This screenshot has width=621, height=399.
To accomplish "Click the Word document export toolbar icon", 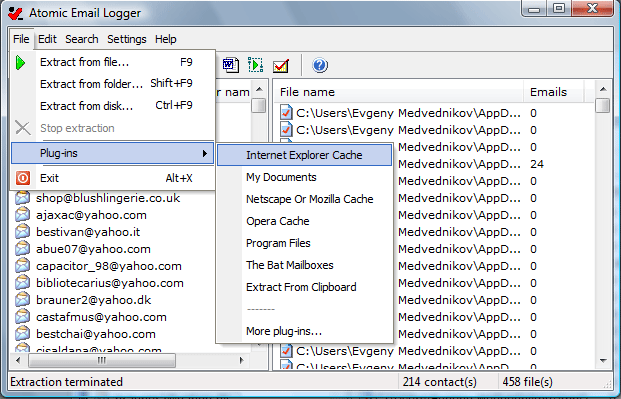I will (x=230, y=65).
